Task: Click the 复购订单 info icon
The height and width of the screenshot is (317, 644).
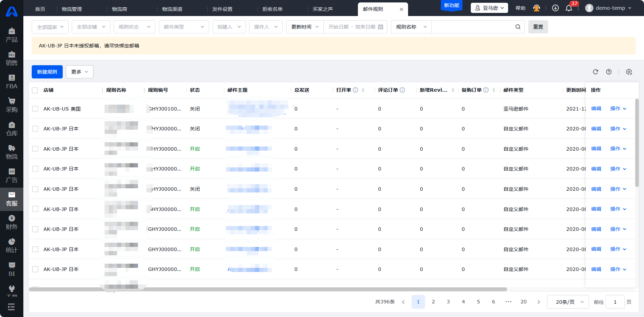Action: pyautogui.click(x=486, y=90)
